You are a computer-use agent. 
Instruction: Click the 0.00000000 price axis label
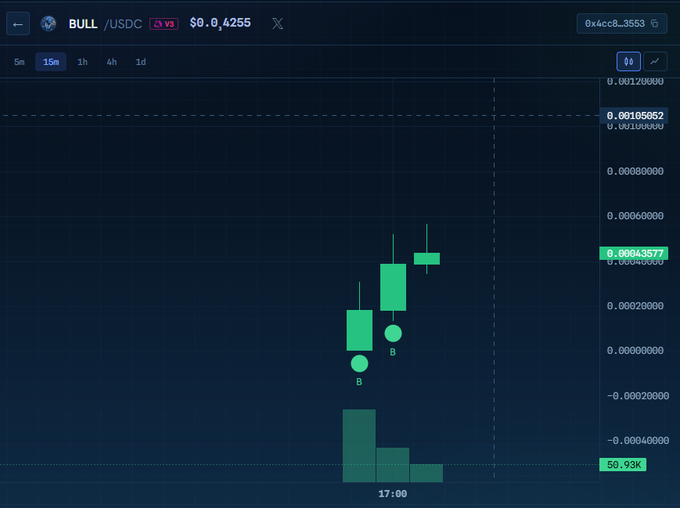635,351
